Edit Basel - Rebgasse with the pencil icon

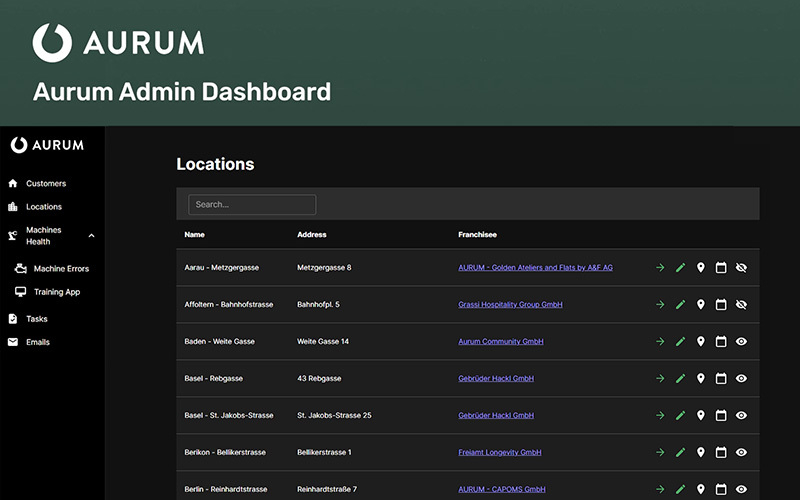[x=680, y=379]
